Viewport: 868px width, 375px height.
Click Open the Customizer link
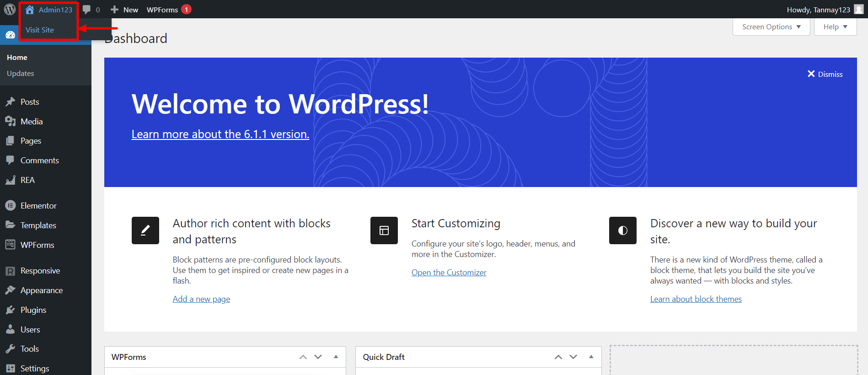pos(449,273)
